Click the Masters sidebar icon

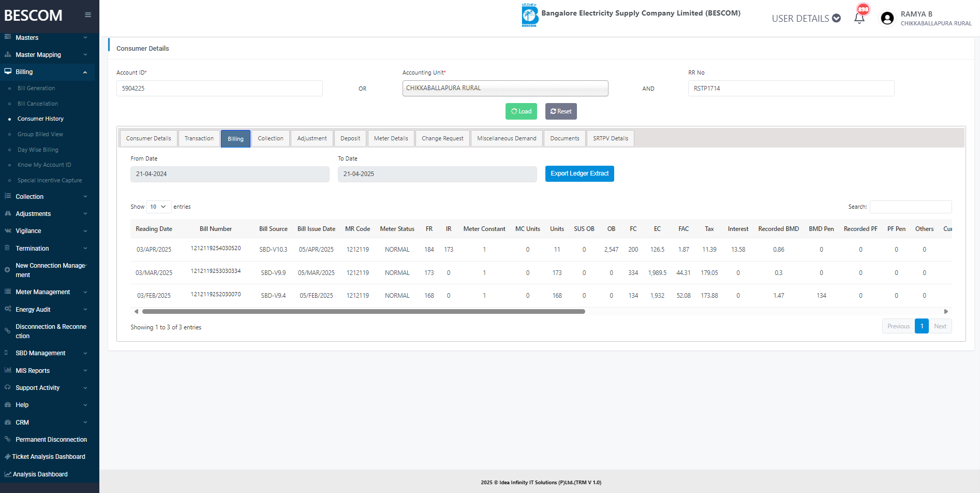(x=8, y=37)
